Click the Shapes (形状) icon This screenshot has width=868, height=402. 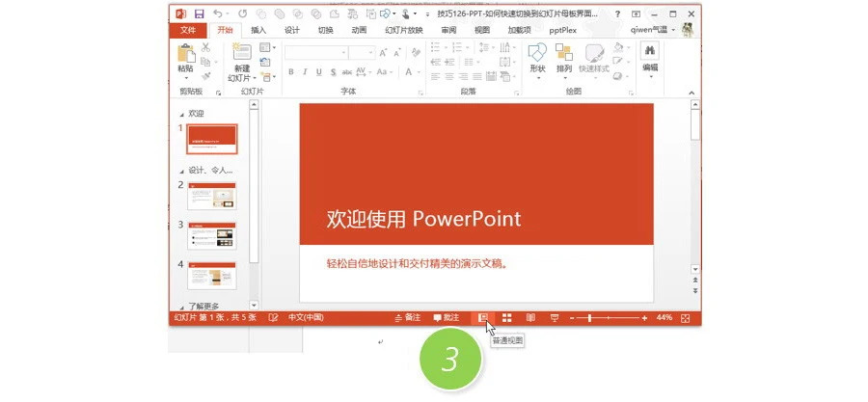pos(537,53)
